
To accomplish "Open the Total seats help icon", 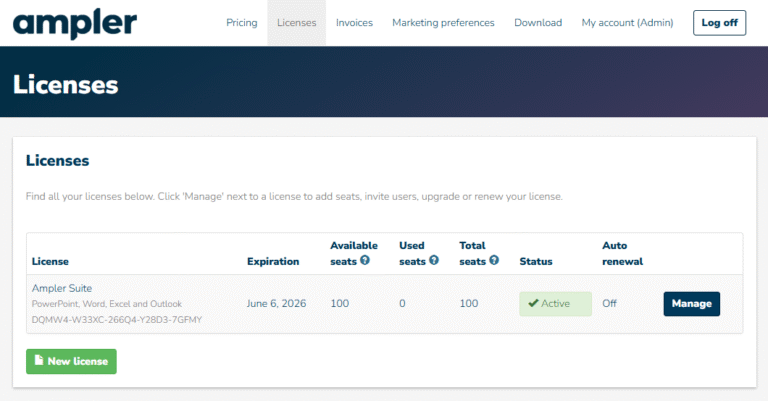I will pos(494,260).
